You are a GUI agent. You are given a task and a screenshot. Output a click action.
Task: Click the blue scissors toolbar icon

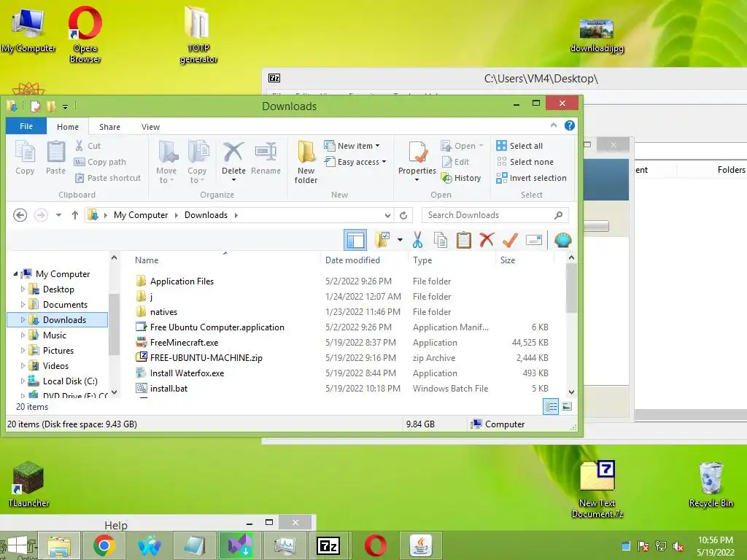tap(417, 240)
